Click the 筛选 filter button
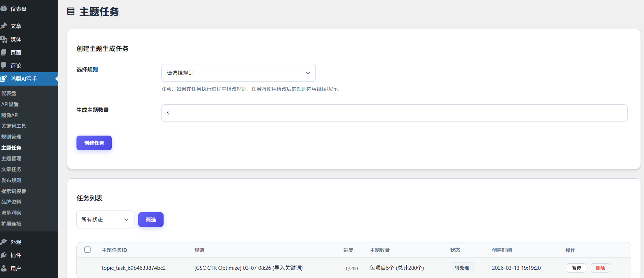This screenshot has height=278, width=644. point(151,219)
